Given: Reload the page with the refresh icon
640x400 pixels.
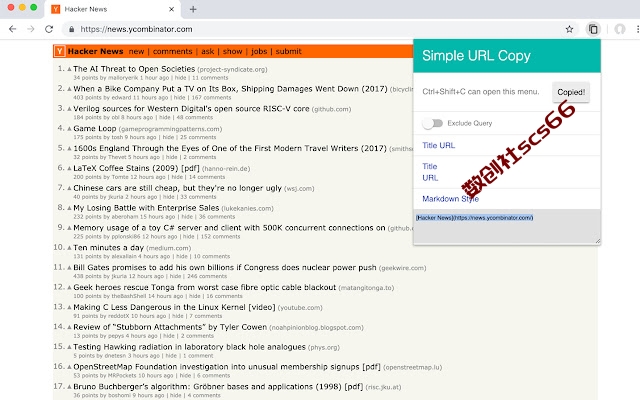Looking at the screenshot, I should pos(49,29).
